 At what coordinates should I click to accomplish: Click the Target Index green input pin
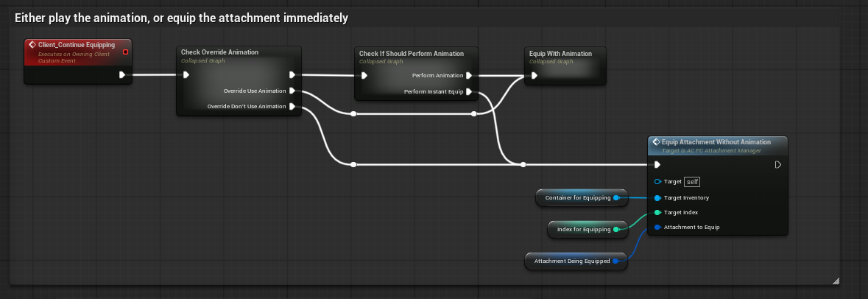tap(657, 212)
